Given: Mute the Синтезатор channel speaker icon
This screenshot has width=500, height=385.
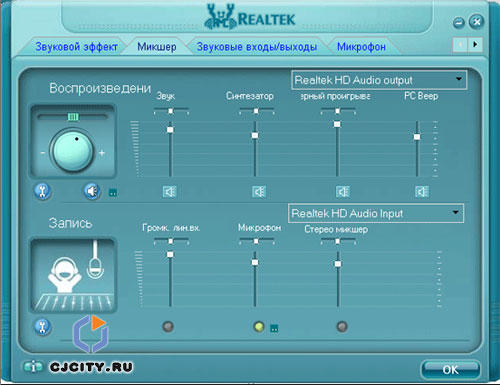Looking at the screenshot, I should (259, 192).
